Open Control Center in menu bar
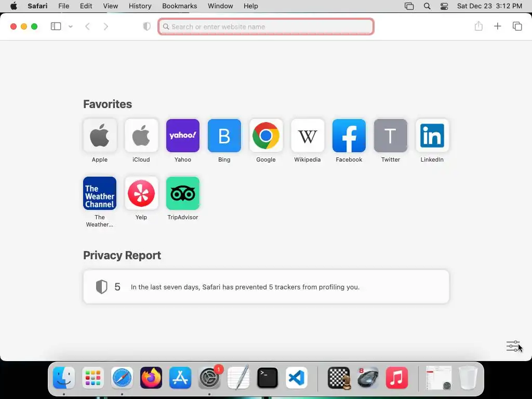This screenshot has height=399, width=532. pyautogui.click(x=444, y=6)
